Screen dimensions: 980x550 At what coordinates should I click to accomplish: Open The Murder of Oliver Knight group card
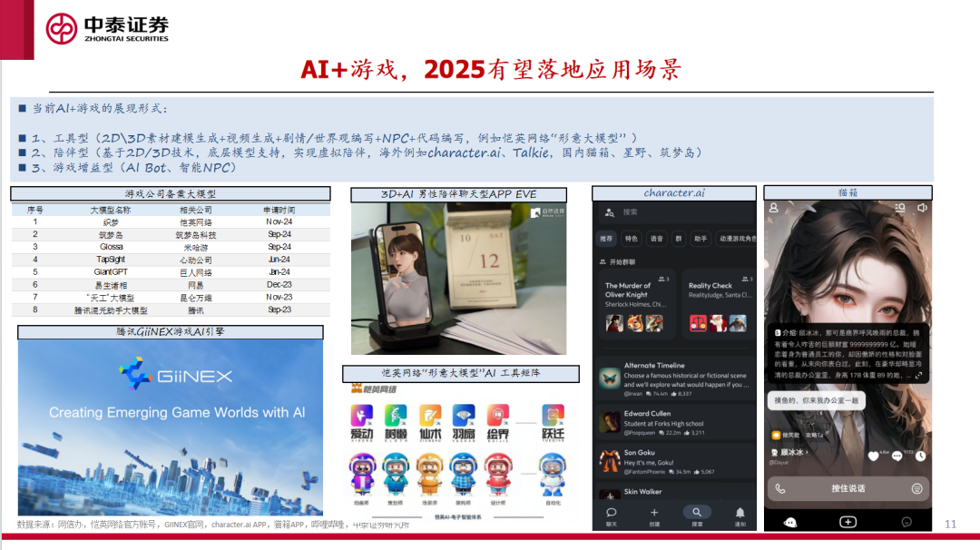pyautogui.click(x=637, y=302)
